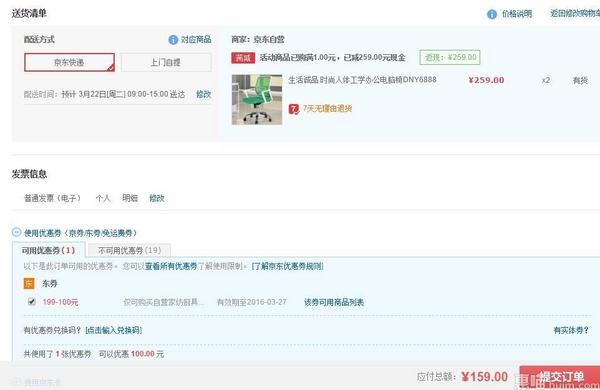The image size is (600, 390).
Task: Click 价格说明 link
Action: pos(517,14)
